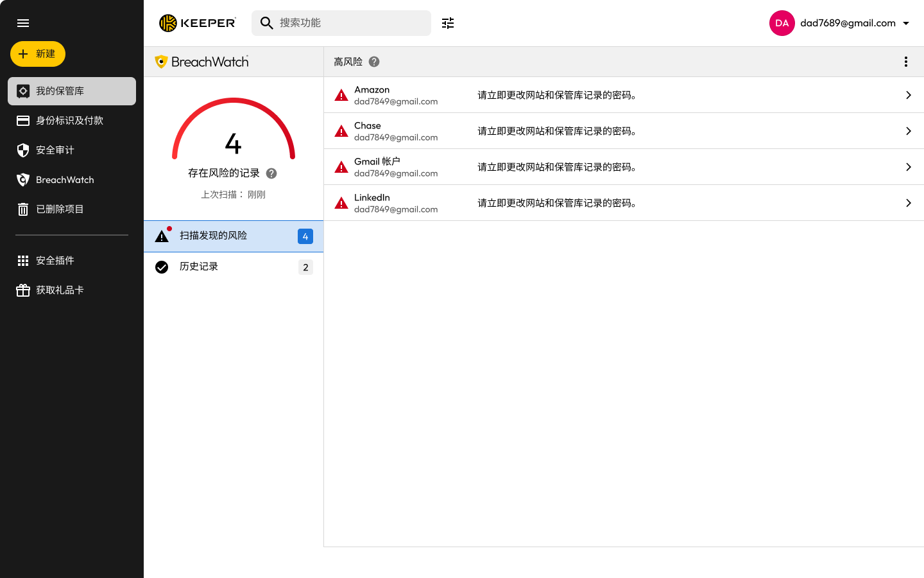The height and width of the screenshot is (578, 924).
Task: Click the apps grid icon
Action: point(23,261)
